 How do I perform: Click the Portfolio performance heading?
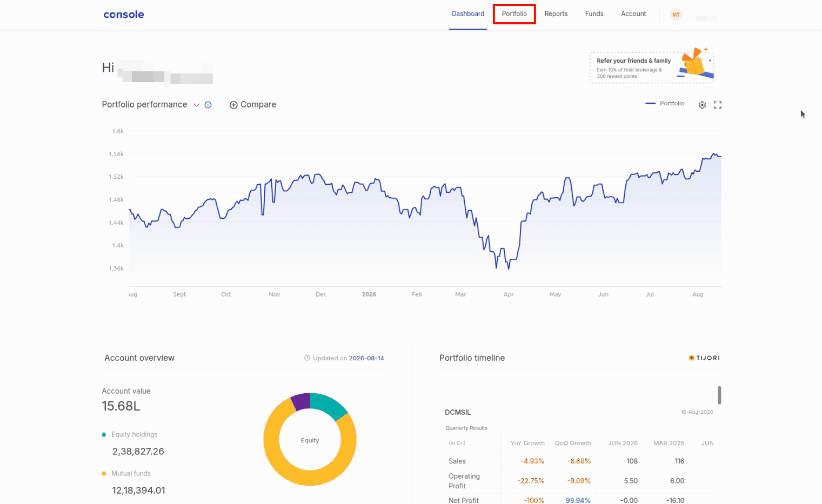144,105
